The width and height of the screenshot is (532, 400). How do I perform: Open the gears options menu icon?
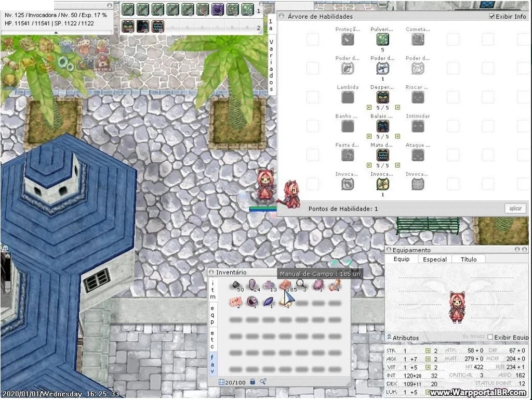pos(65,63)
